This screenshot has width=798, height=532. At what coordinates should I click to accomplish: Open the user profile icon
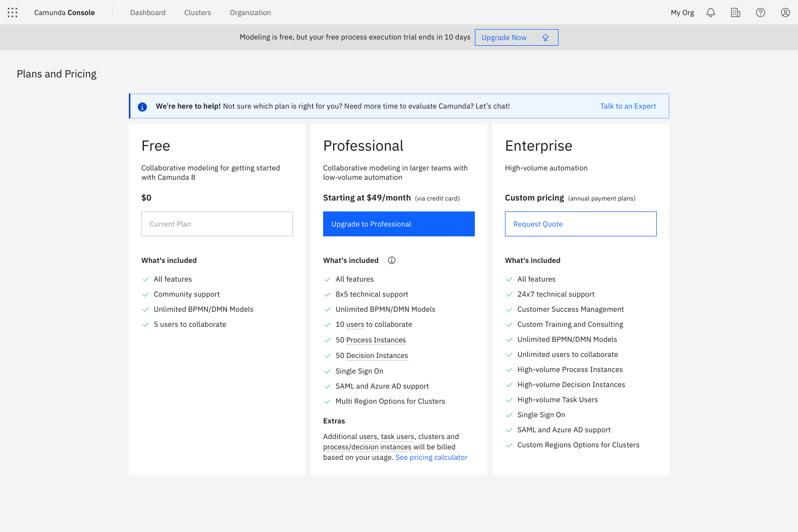(x=786, y=12)
